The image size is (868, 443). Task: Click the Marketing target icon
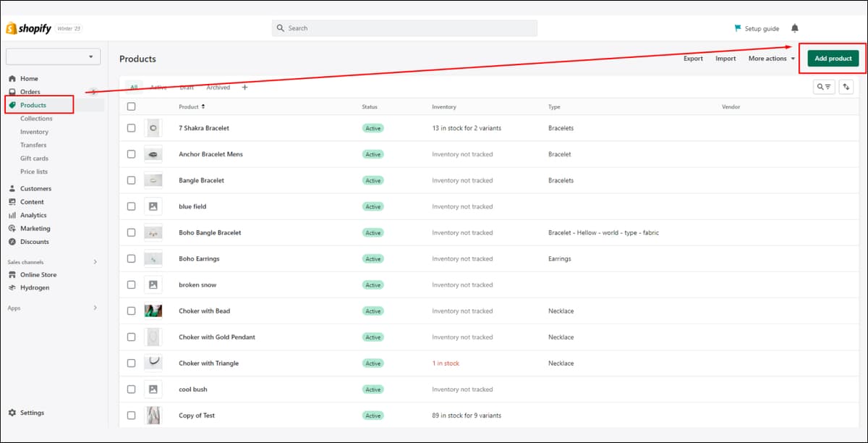[12, 228]
